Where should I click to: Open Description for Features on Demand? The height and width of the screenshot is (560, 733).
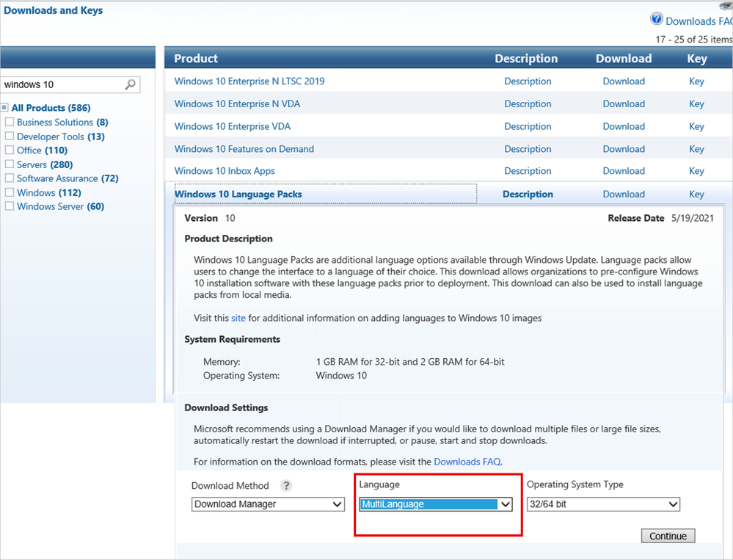(528, 149)
